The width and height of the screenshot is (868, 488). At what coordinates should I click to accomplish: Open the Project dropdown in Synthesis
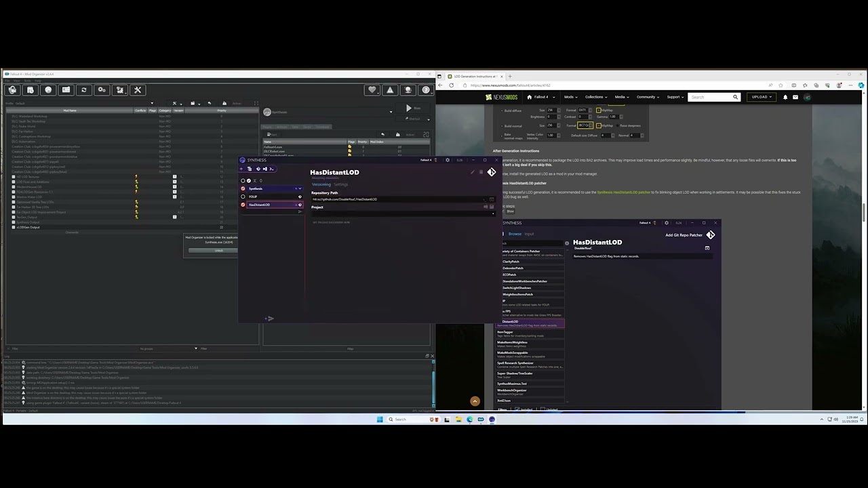click(x=403, y=213)
